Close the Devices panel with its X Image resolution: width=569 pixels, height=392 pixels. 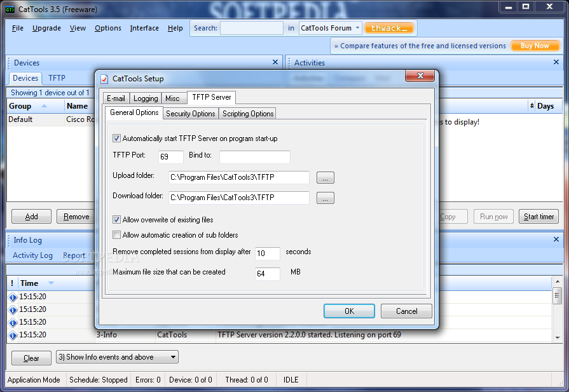275,62
